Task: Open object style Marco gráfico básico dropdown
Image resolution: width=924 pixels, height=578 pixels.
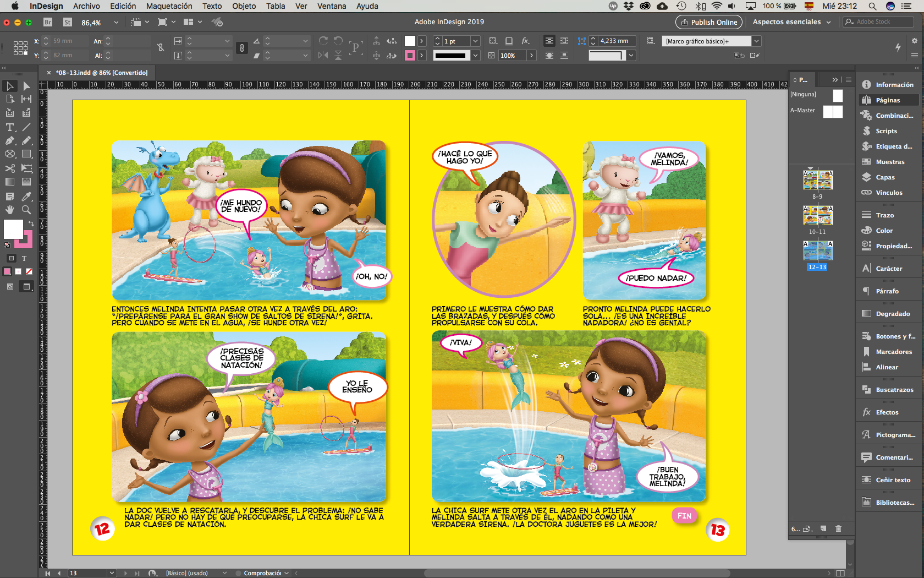Action: point(757,41)
